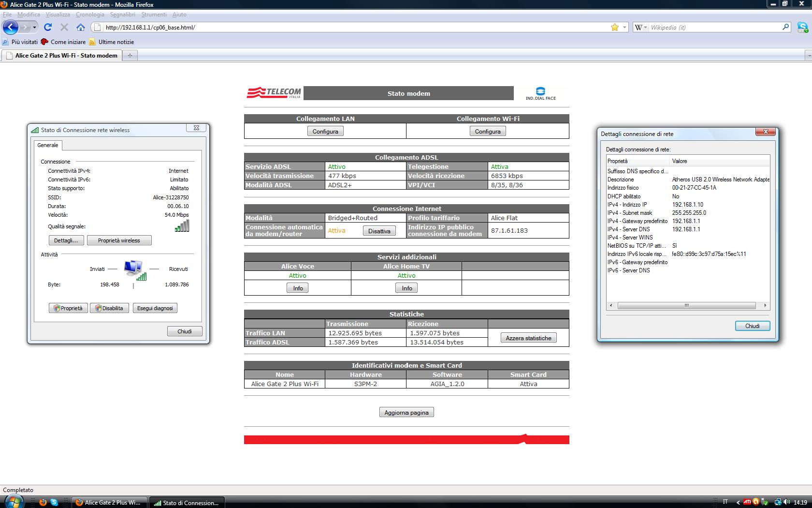Open the Wikipedia search engine selector
The width and height of the screenshot is (812, 508).
pyautogui.click(x=640, y=28)
